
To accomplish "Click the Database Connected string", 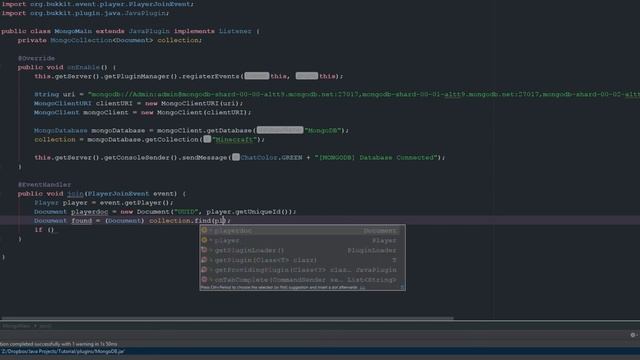I will tap(376, 158).
